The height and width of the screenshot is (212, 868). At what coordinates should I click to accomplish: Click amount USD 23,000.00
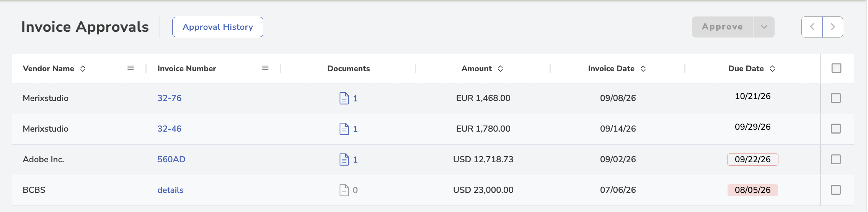pos(483,190)
